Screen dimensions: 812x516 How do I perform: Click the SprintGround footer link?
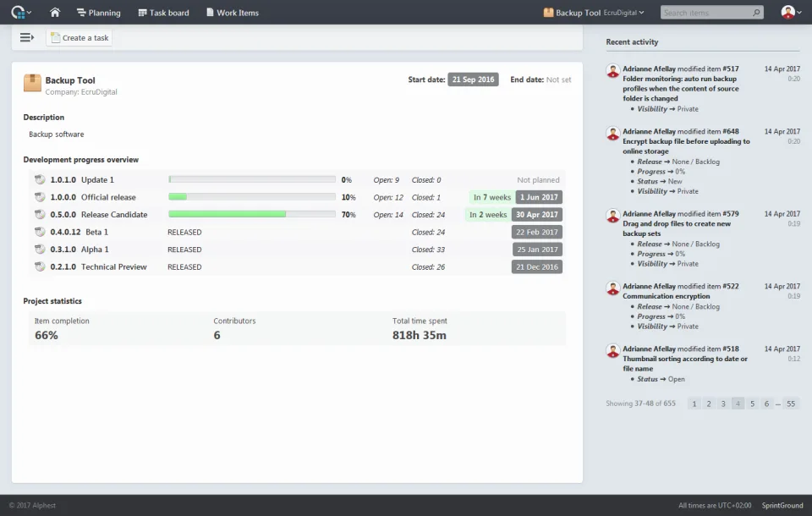click(782, 505)
